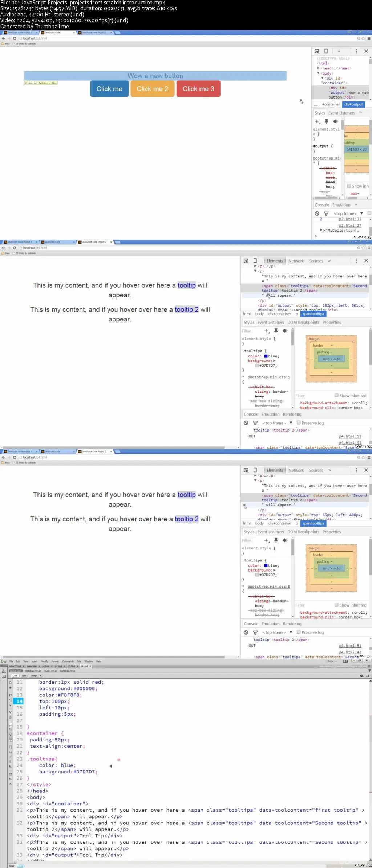Clear console icon in 00:01:04 frame
Screen dimensions: 372x868
[246, 423]
